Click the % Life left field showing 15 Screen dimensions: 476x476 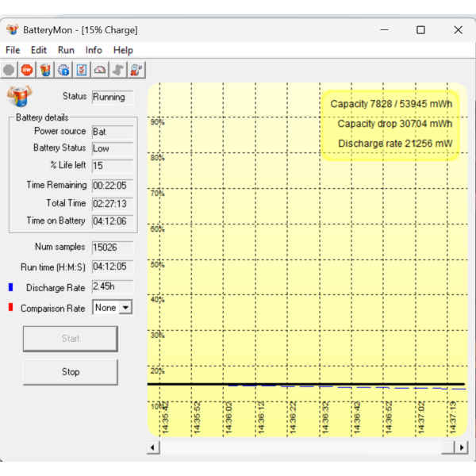[113, 166]
